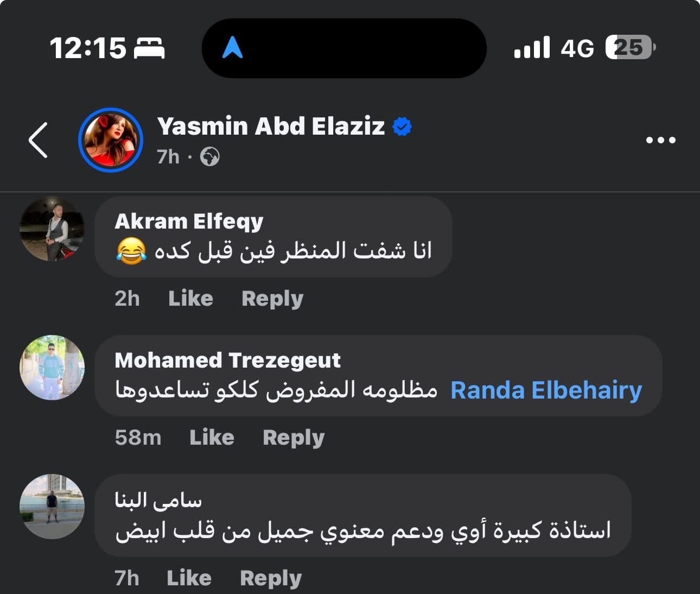Tap the public globe privacy icon
Image resolution: width=700 pixels, height=594 pixels.
(x=210, y=157)
